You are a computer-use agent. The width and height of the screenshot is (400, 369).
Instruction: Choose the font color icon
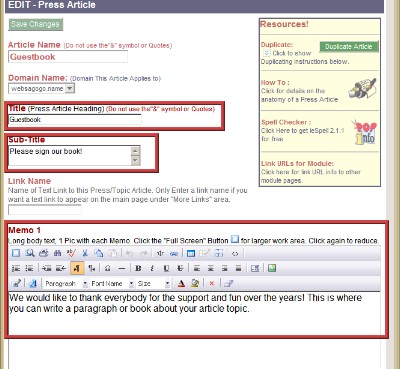tap(181, 284)
